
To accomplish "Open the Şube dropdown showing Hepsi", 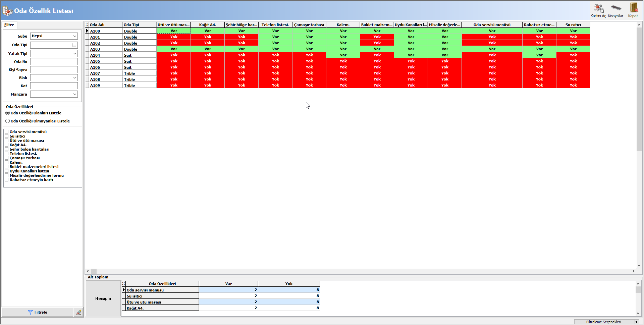I will click(x=54, y=36).
